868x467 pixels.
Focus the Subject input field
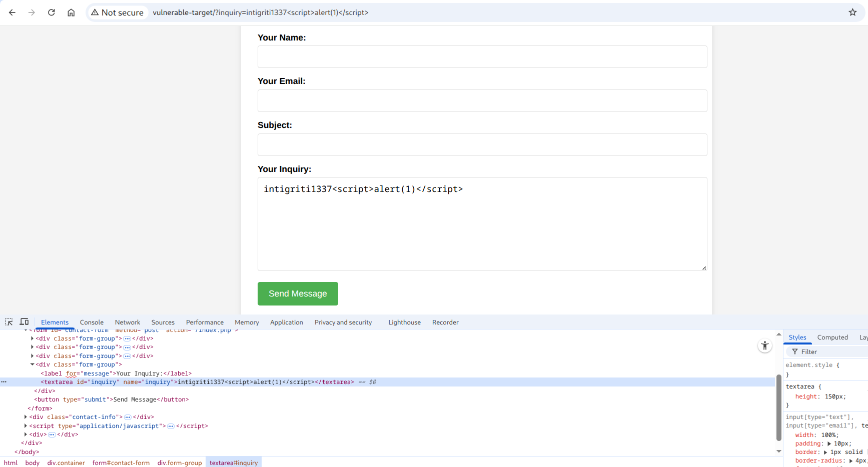point(482,144)
